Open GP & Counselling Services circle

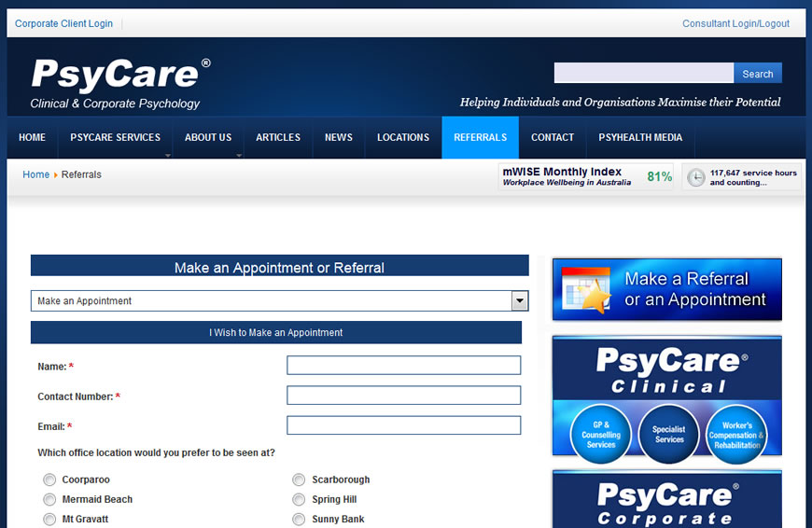(601, 434)
